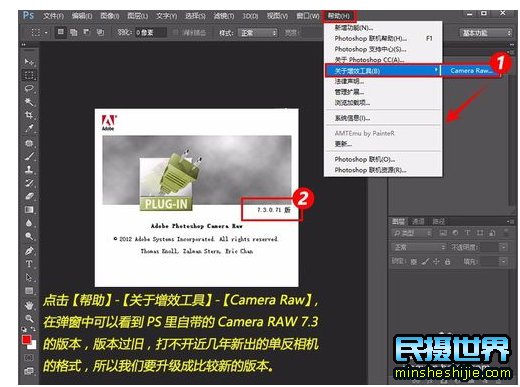Select the Dodge tool

pyautogui.click(x=29, y=236)
